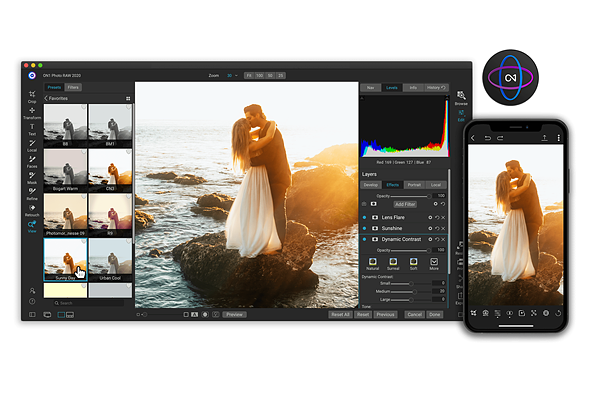
Task: Select the Crop tool
Action: coord(32,96)
